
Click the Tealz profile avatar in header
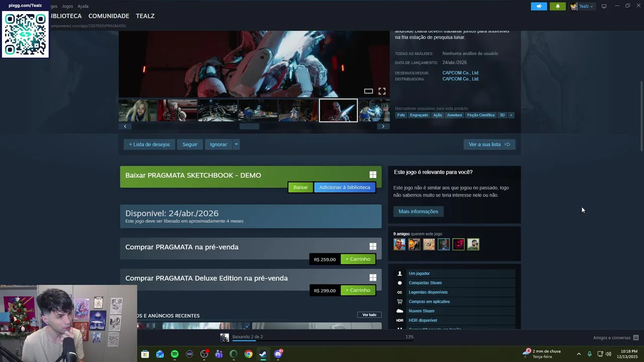(x=574, y=7)
